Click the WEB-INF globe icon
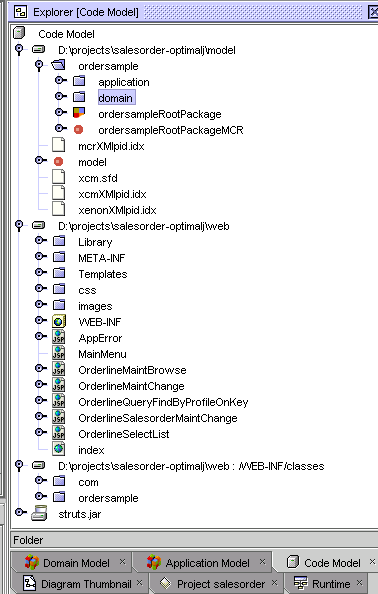 [59, 321]
